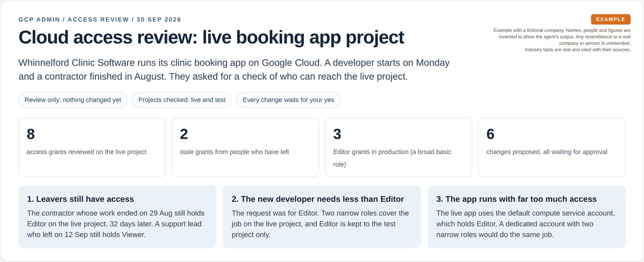Click the contractor leaver description text
Image resolution: width=644 pixels, height=262 pixels.
[x=116, y=224]
